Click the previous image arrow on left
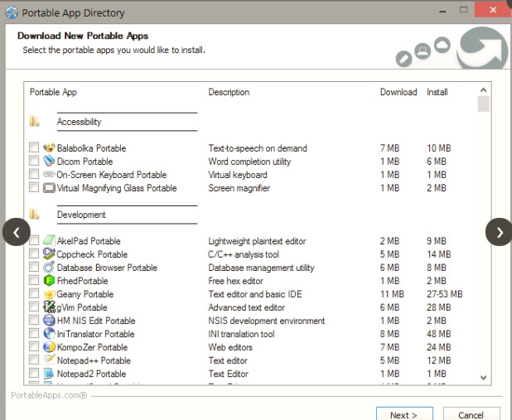Screen dimensions: 512x420 pyautogui.click(x=17, y=232)
